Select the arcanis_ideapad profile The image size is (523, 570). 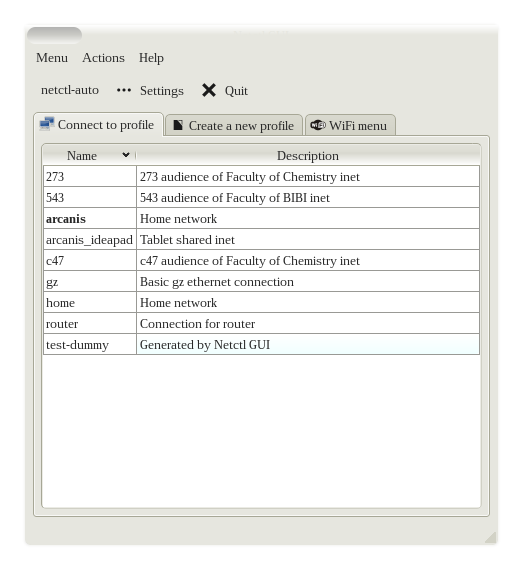261,240
